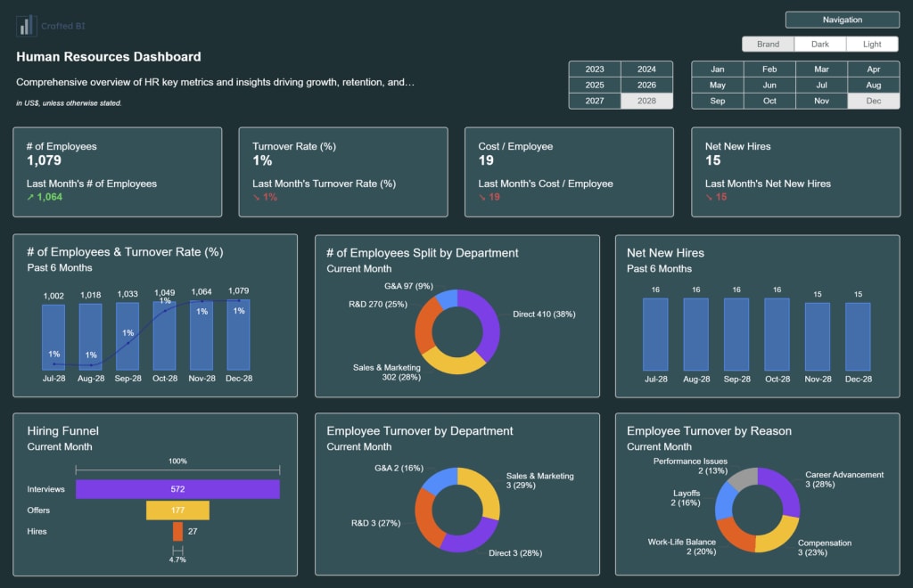Click the Jul-28 bar in employees chart
The height and width of the screenshot is (588, 913).
pyautogui.click(x=53, y=339)
